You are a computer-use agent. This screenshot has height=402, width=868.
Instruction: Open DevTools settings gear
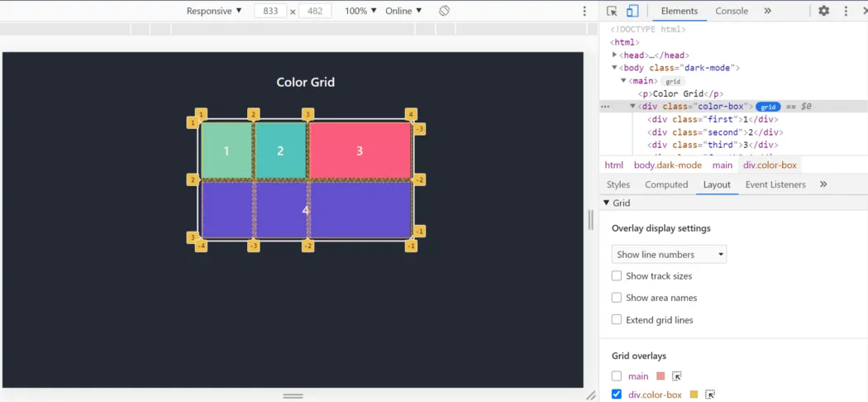tap(824, 11)
